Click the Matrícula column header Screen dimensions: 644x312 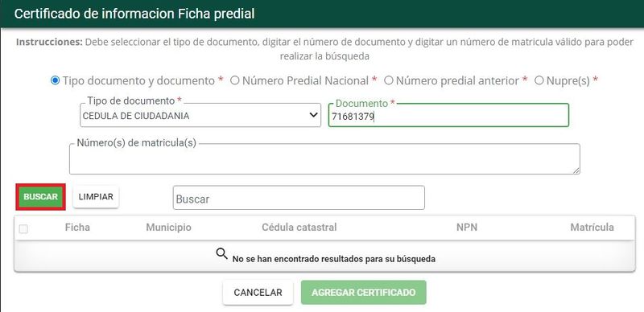(592, 228)
